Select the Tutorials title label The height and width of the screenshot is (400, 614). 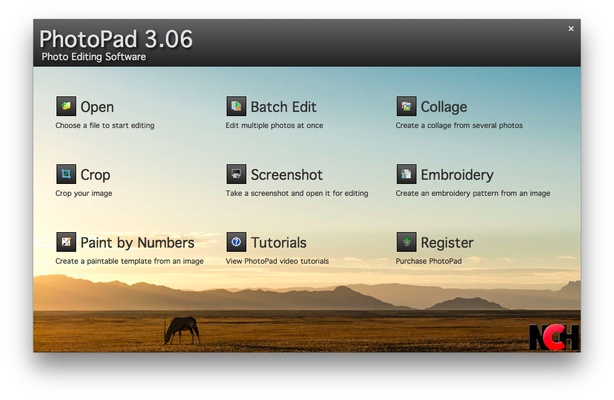pos(278,243)
